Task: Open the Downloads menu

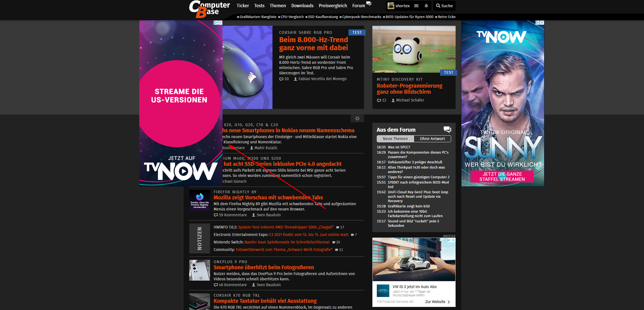Action: point(302,6)
